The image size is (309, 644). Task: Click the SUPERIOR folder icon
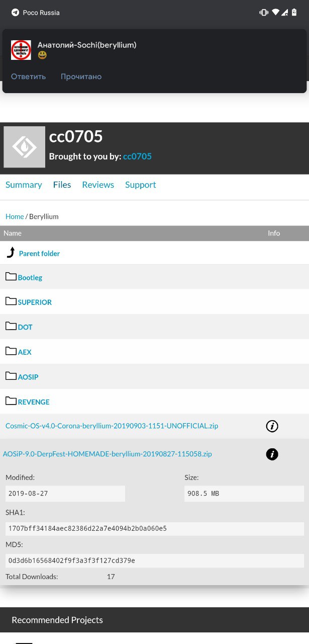click(11, 301)
